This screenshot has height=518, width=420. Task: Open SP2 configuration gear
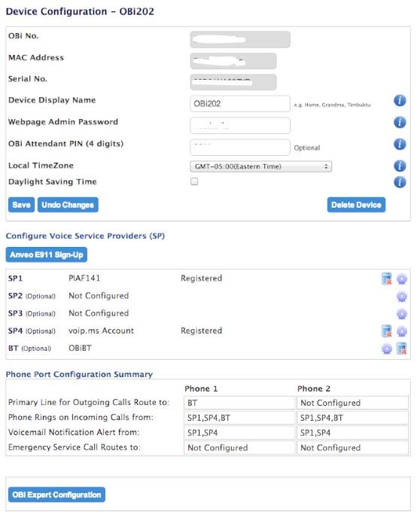pyautogui.click(x=402, y=297)
